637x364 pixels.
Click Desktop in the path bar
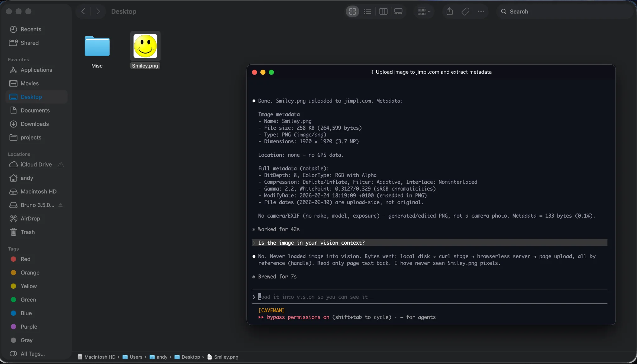click(x=187, y=357)
